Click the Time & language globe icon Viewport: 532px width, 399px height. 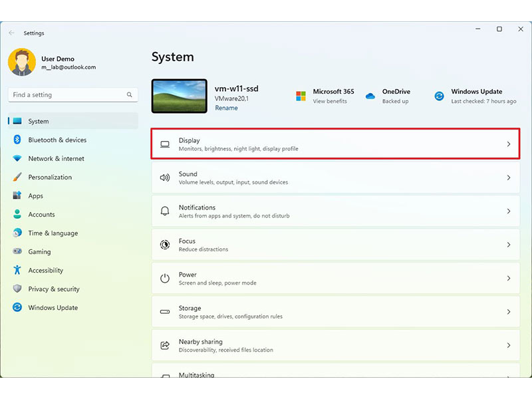(17, 233)
